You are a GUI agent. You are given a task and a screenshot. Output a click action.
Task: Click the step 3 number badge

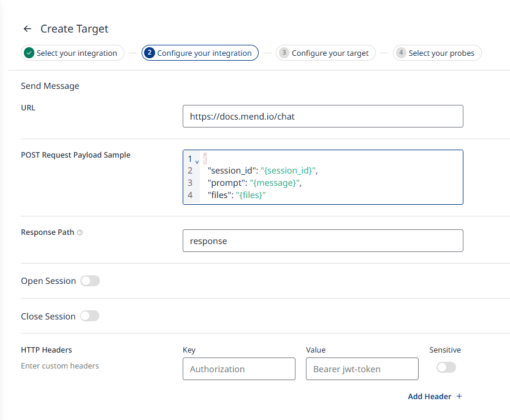tap(284, 53)
